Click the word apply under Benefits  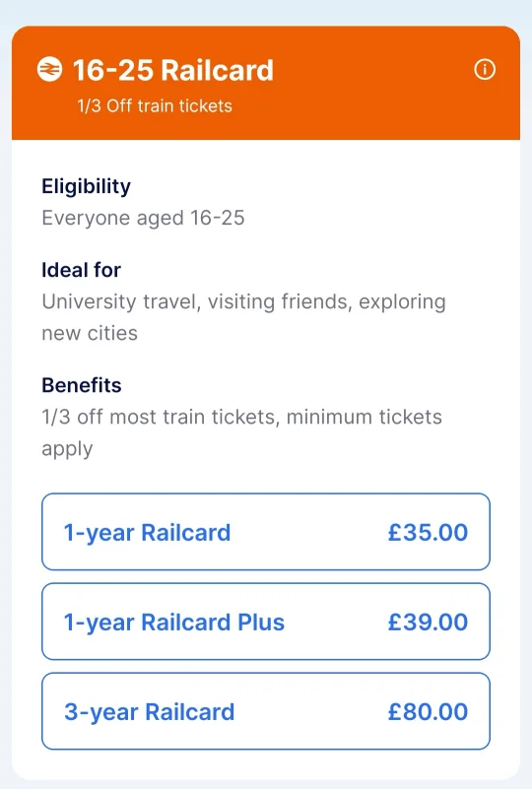point(67,449)
